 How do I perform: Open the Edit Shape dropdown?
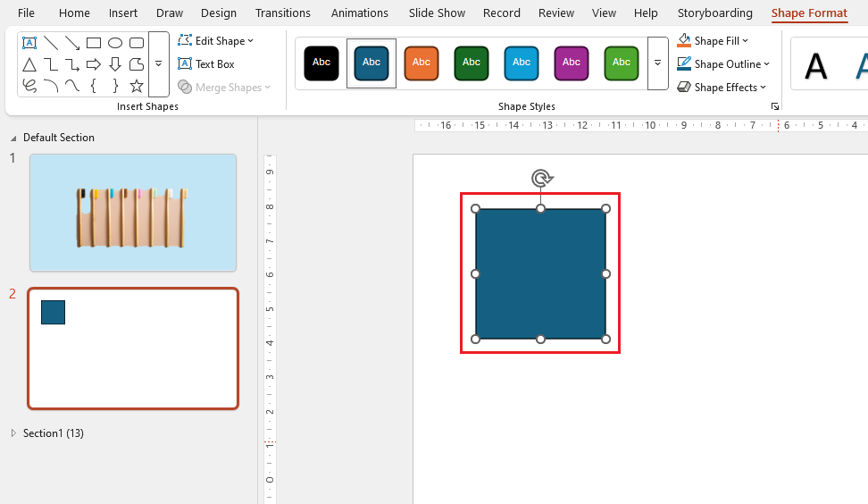[215, 41]
